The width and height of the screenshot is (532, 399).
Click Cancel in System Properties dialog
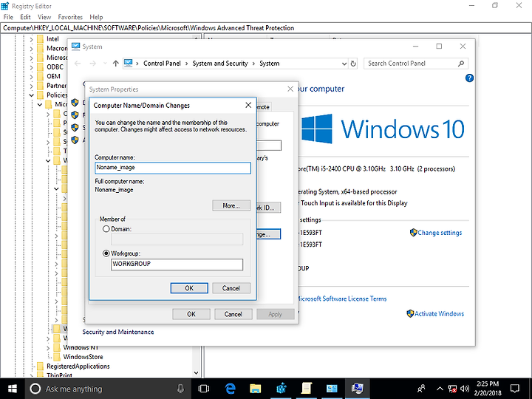(233, 314)
